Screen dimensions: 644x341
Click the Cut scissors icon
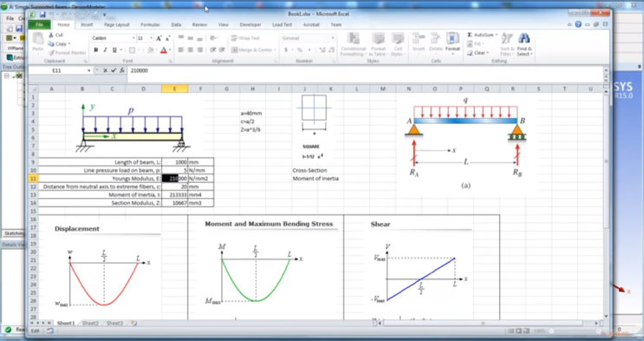[51, 35]
